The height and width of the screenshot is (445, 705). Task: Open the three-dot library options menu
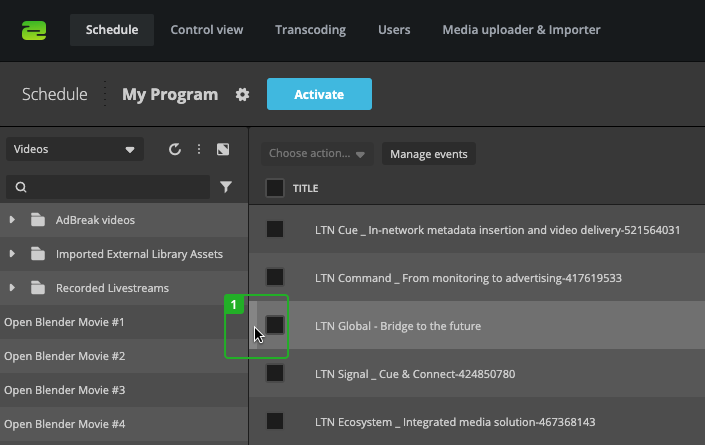click(x=199, y=150)
